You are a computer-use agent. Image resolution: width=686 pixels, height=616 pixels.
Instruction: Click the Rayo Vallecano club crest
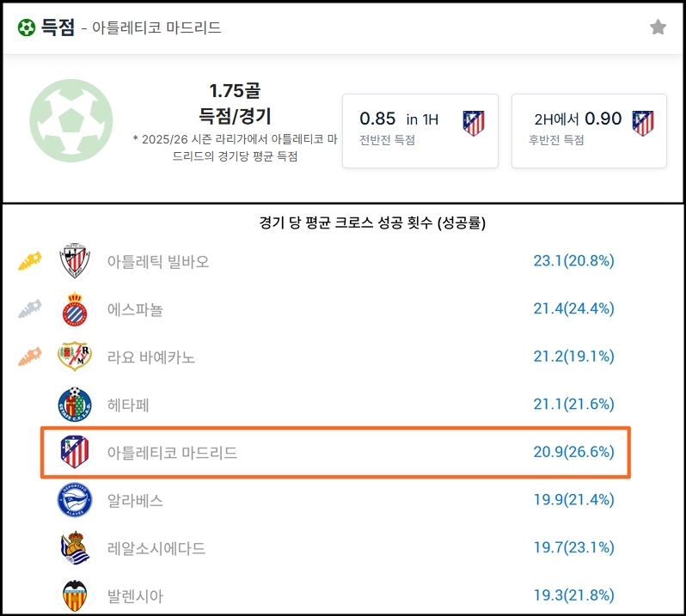click(x=74, y=357)
